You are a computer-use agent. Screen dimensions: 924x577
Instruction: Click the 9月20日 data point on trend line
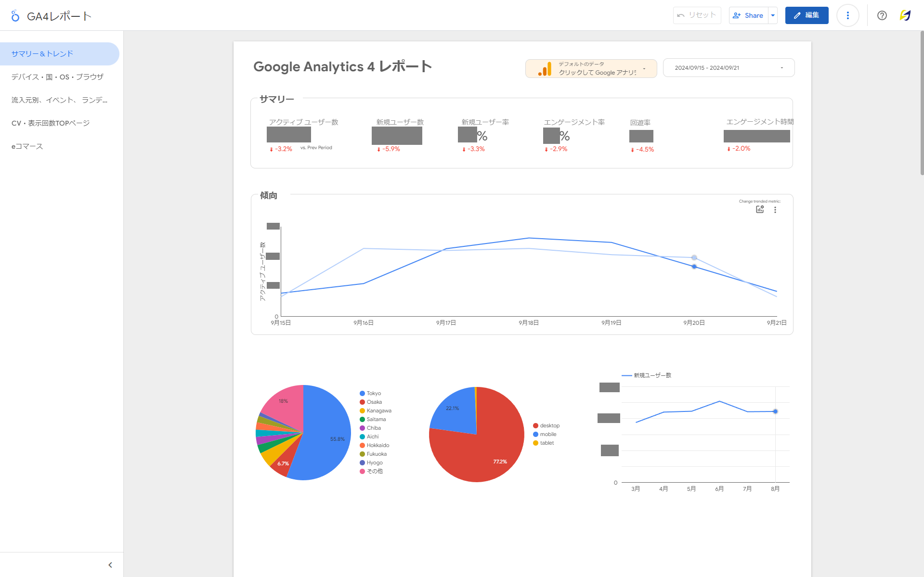(694, 266)
